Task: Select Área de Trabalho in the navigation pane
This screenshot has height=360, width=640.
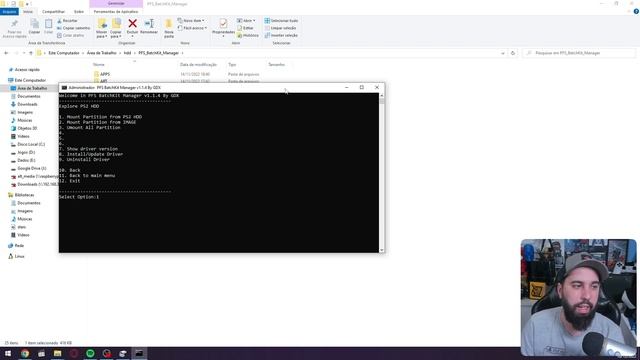Action: pos(32,88)
